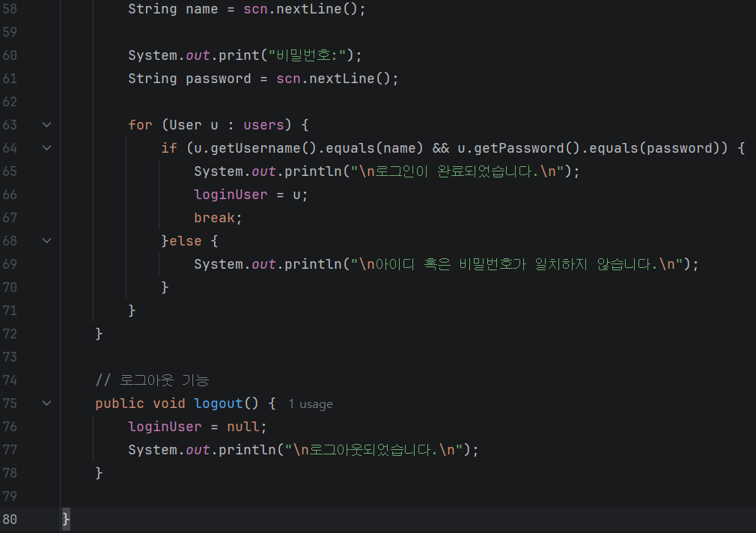
Task: Click 'loginUser = null;' on line 76
Action: click(x=197, y=427)
